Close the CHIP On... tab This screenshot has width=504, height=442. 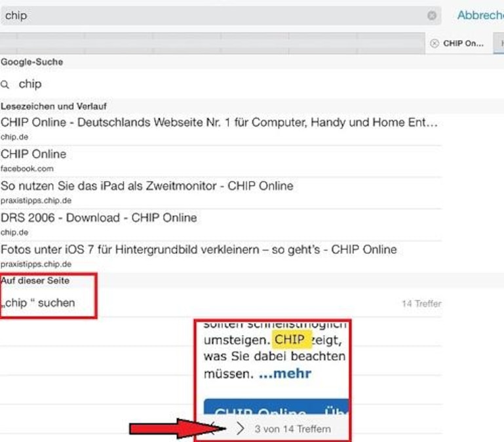(x=435, y=43)
